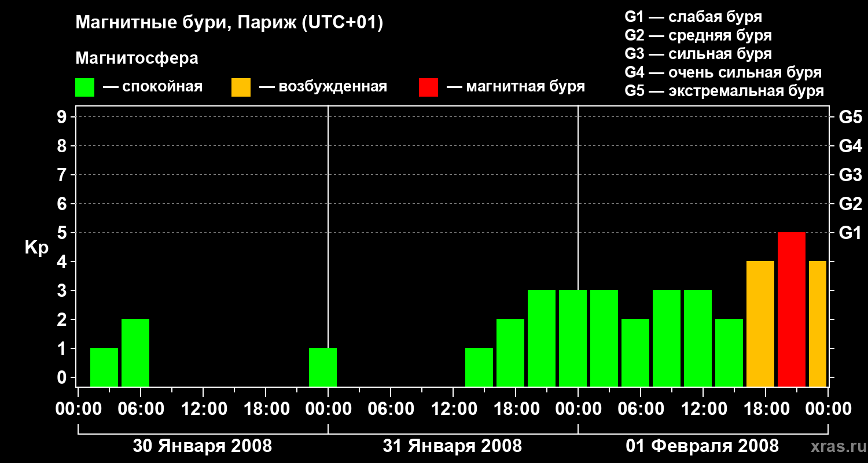The image size is (868, 463).
Task: Click 'G4 — очень сильная буря' legend line
Action: (x=723, y=72)
